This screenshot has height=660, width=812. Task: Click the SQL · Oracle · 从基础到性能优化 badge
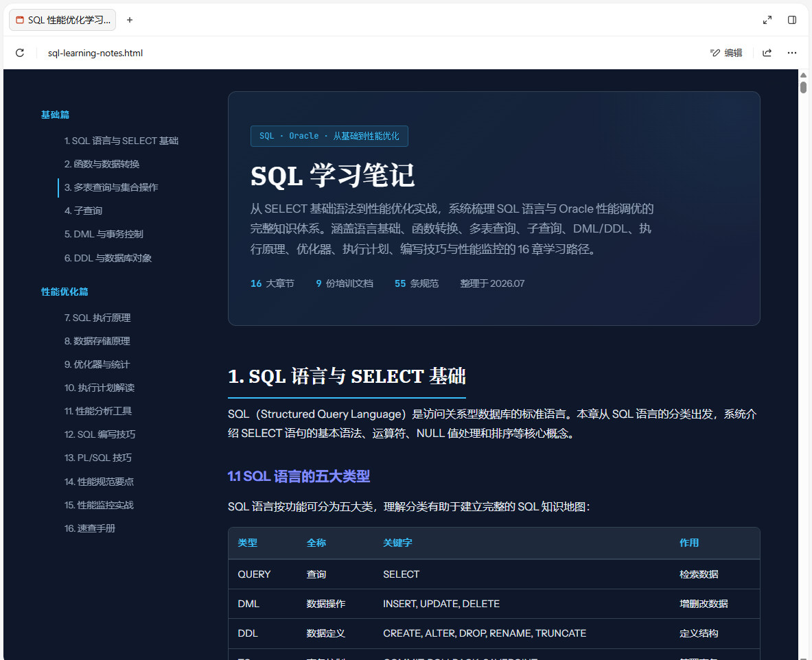coord(329,136)
